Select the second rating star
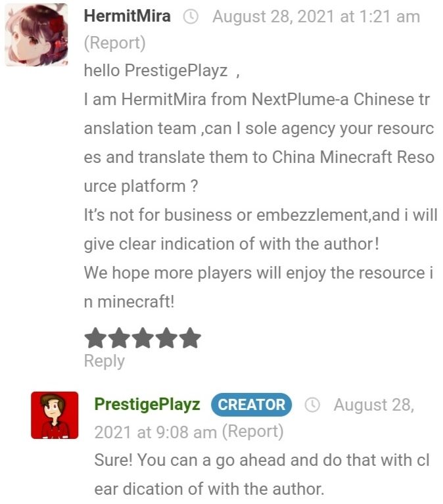Image resolution: width=443 pixels, height=504 pixels. pos(119,338)
